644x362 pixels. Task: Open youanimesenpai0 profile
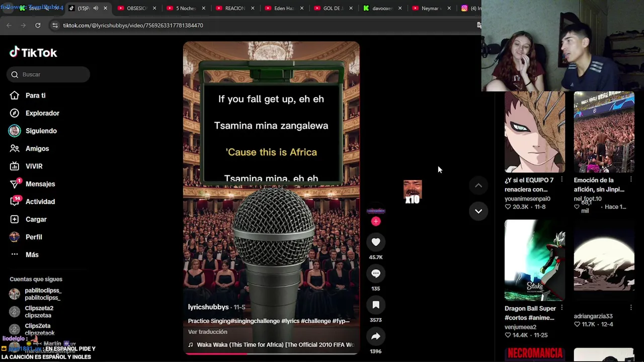pos(527,199)
